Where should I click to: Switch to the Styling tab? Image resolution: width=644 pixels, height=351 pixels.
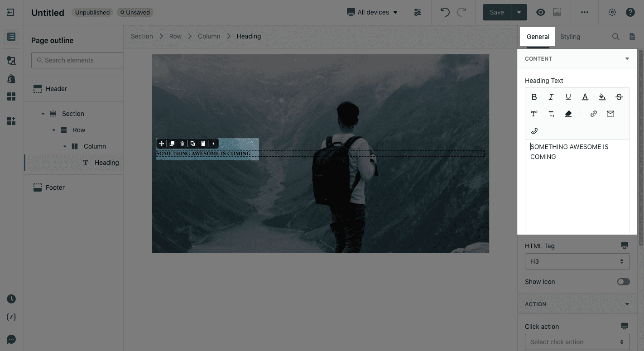[570, 37]
